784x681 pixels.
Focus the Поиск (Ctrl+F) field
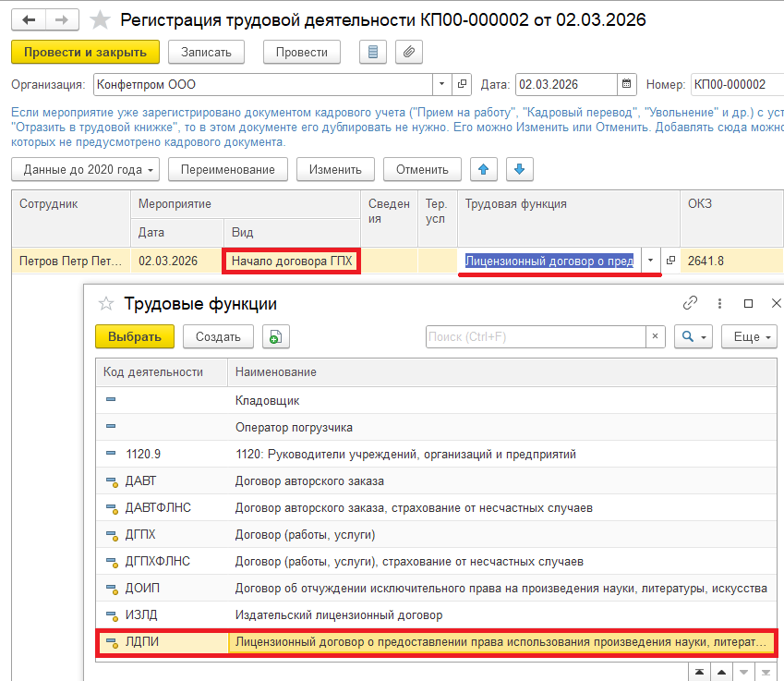coord(536,336)
